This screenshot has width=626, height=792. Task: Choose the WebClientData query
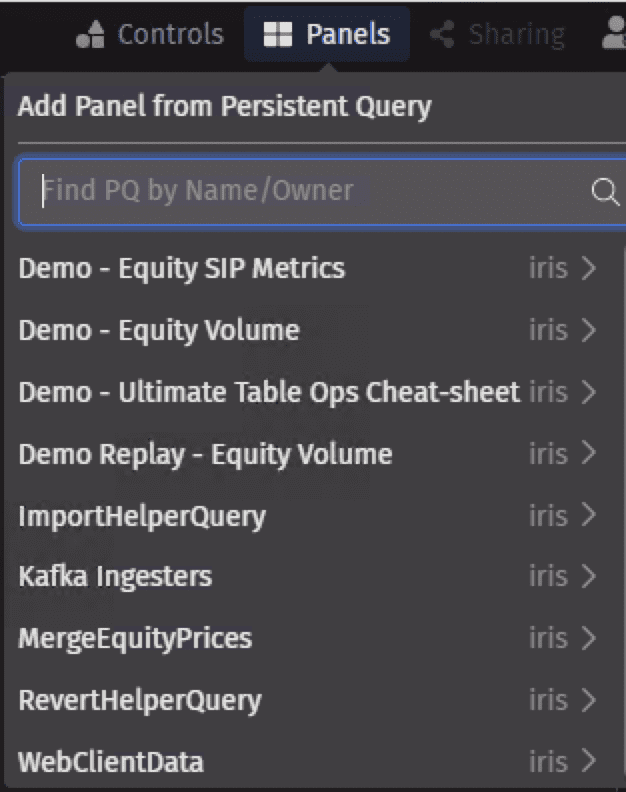pos(111,762)
